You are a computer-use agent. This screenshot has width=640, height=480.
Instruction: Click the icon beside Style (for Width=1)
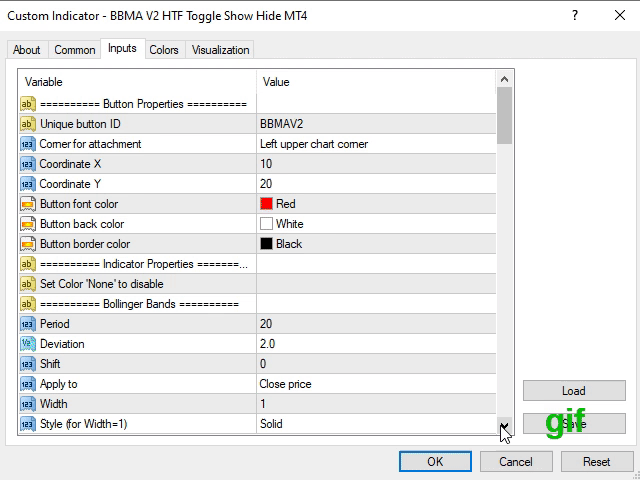tap(27, 424)
